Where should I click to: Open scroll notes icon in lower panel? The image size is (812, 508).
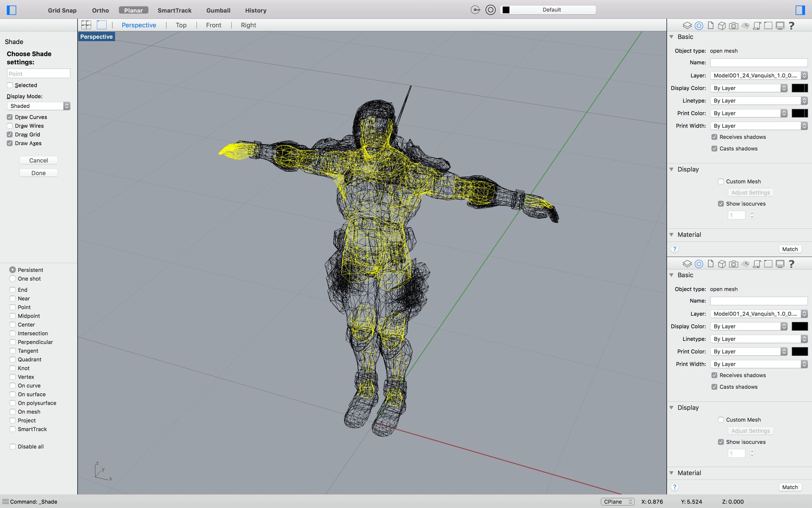tap(757, 264)
